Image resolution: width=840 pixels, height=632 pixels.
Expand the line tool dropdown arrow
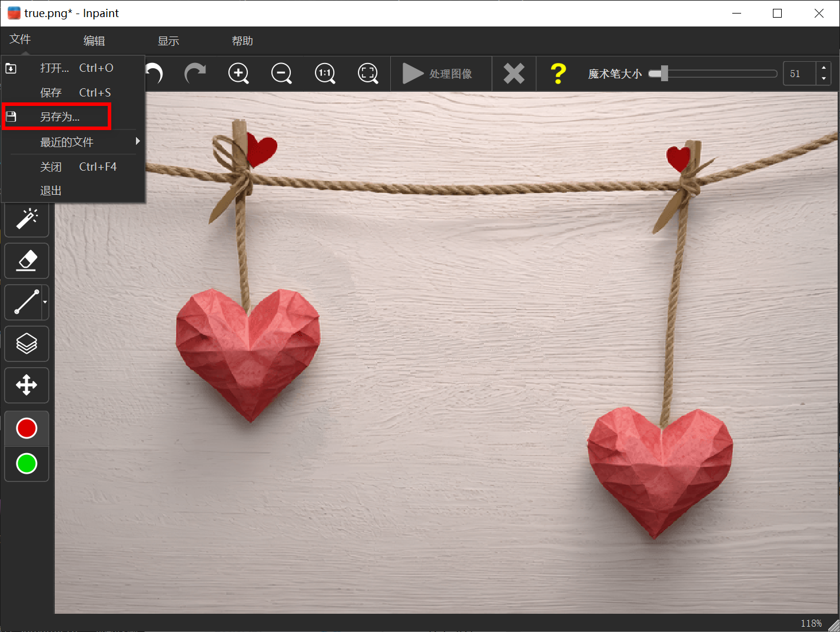(x=45, y=302)
